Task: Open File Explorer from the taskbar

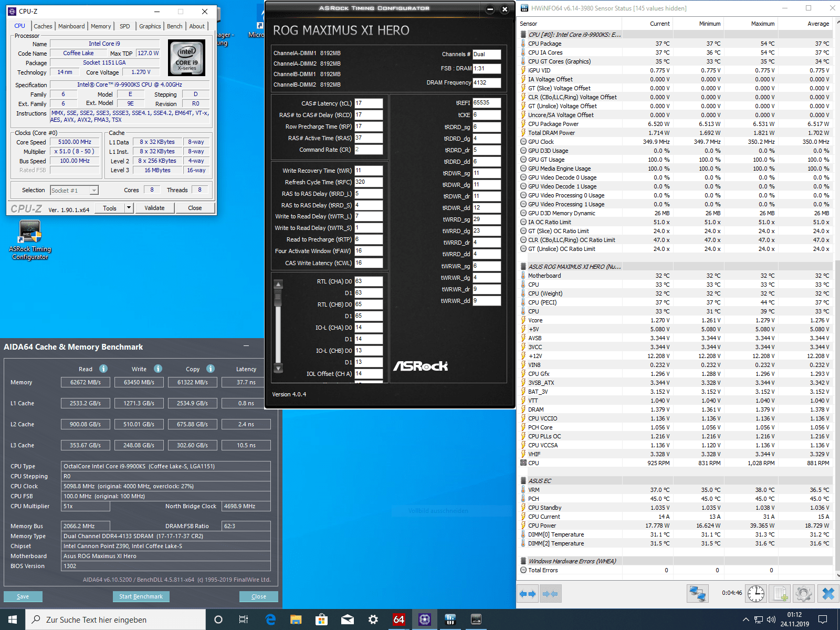Action: coord(296,619)
